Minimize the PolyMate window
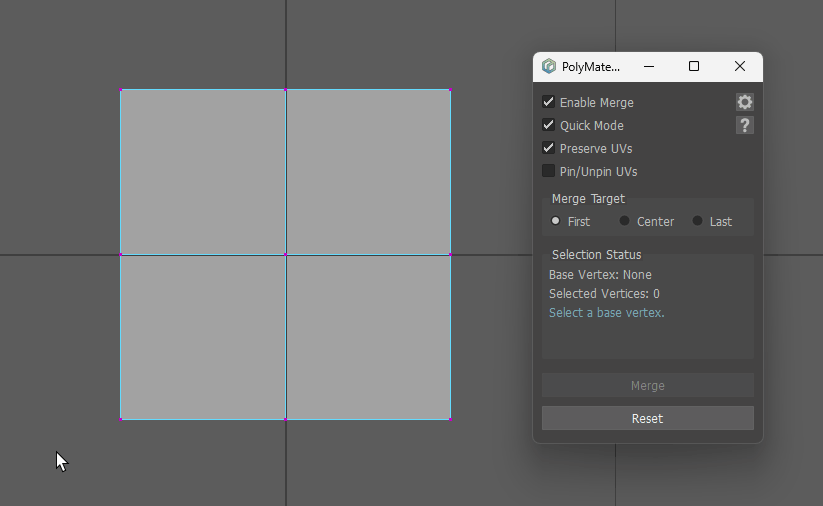Screen dimensions: 823x506 tap(649, 67)
